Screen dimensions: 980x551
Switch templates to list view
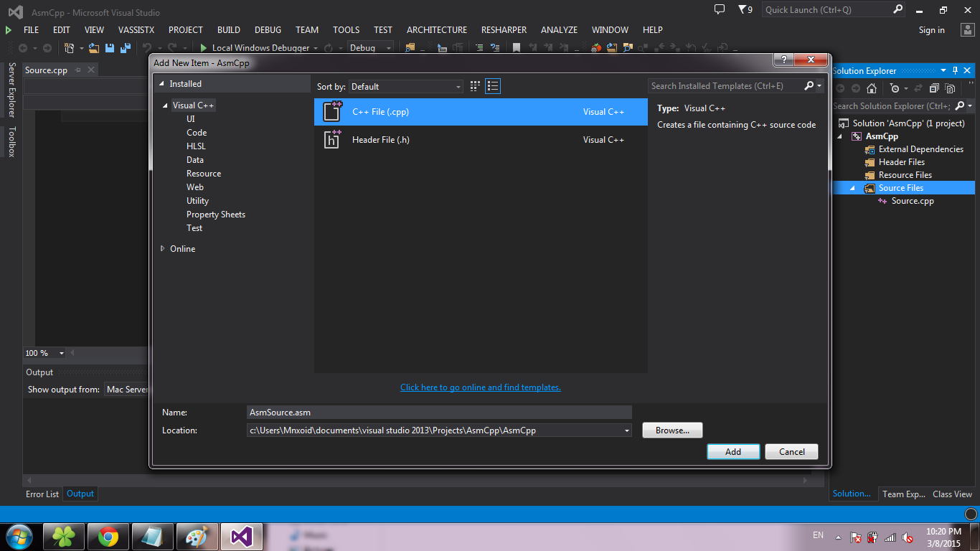493,86
